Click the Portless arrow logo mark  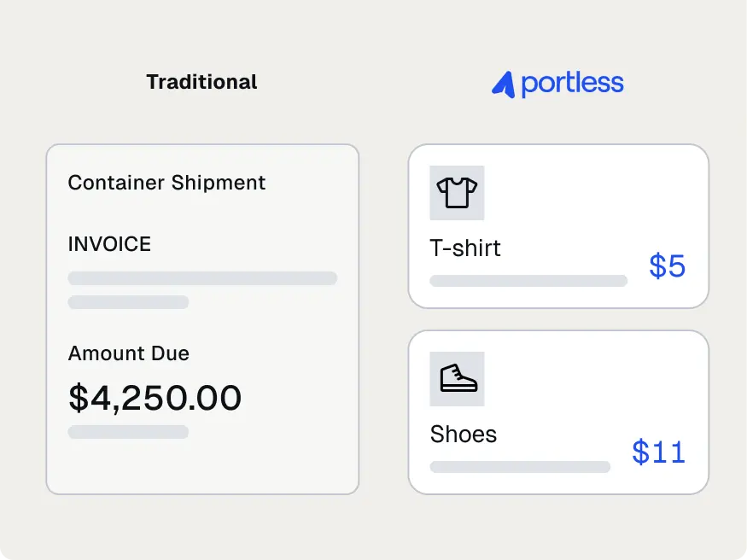(x=504, y=85)
